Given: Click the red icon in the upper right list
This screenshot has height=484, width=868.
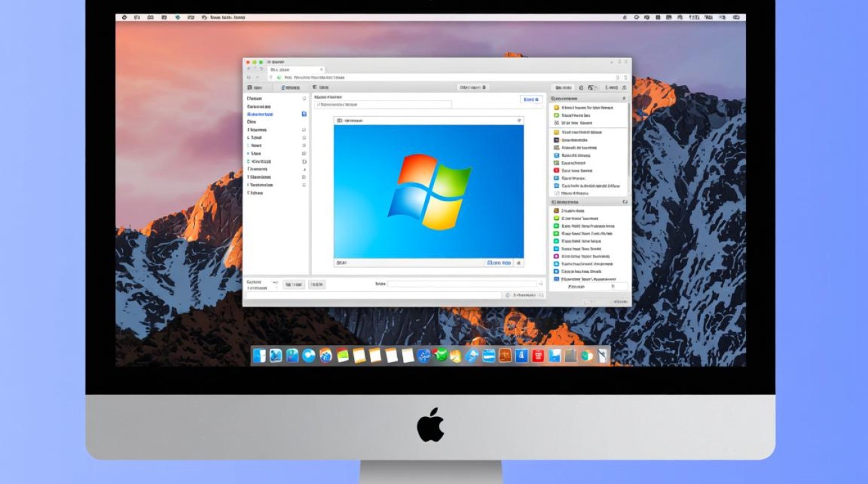Looking at the screenshot, I should 556,170.
